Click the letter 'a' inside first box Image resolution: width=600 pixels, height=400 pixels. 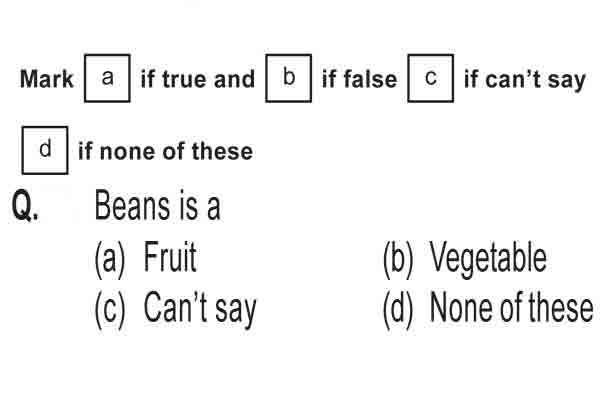tap(108, 78)
